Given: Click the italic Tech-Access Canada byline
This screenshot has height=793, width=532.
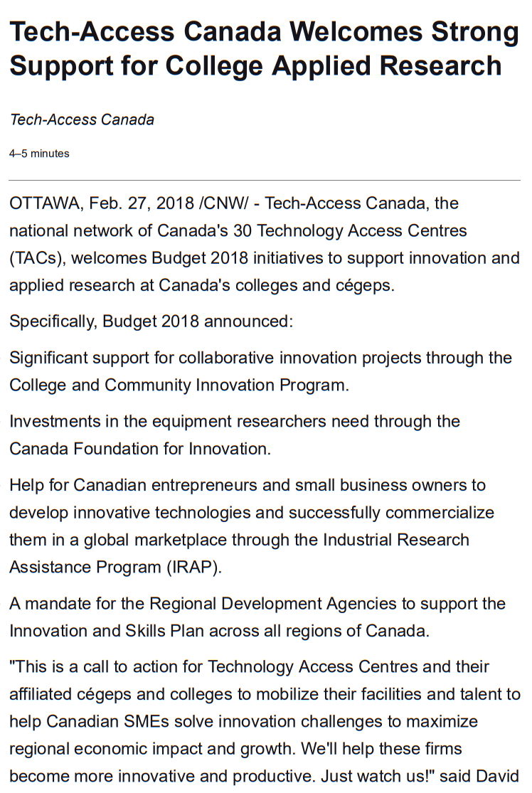Looking at the screenshot, I should pos(82,119).
